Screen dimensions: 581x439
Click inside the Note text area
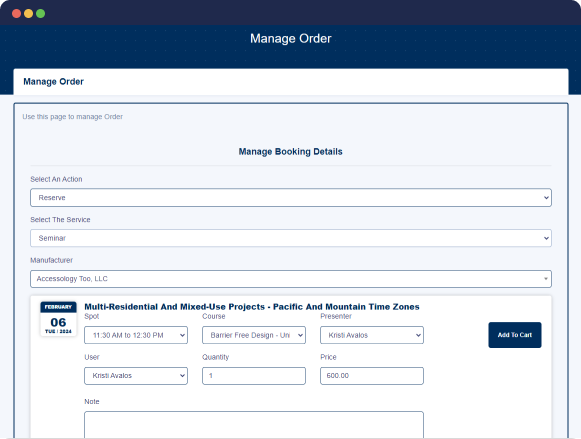254,425
